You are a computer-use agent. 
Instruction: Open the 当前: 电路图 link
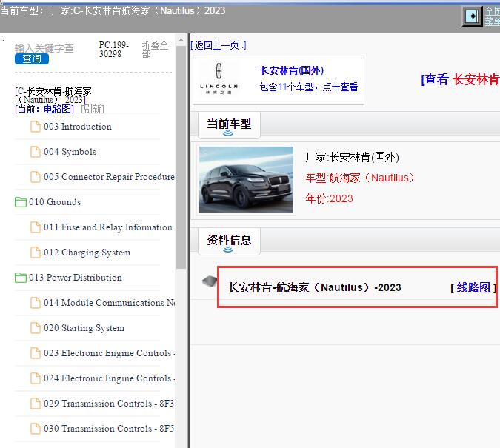click(x=44, y=109)
